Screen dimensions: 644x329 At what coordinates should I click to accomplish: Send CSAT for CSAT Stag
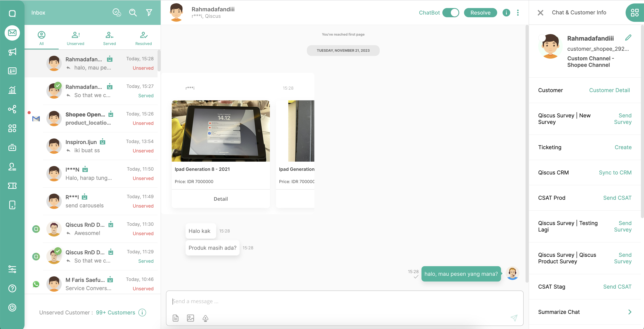pos(617,286)
